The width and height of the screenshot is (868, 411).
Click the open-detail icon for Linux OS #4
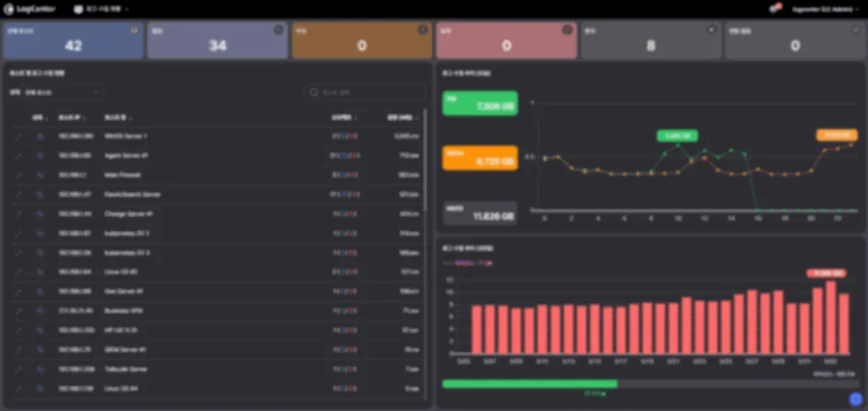point(18,389)
